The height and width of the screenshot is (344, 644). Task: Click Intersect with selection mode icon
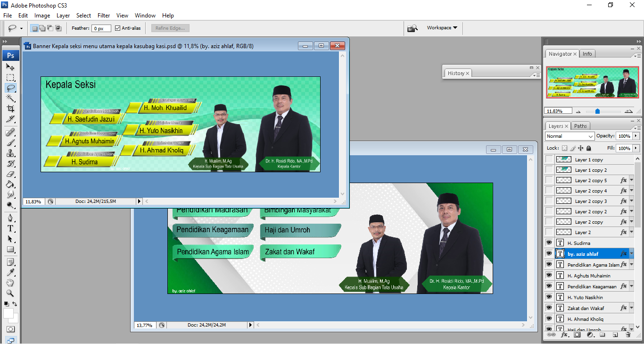click(58, 28)
